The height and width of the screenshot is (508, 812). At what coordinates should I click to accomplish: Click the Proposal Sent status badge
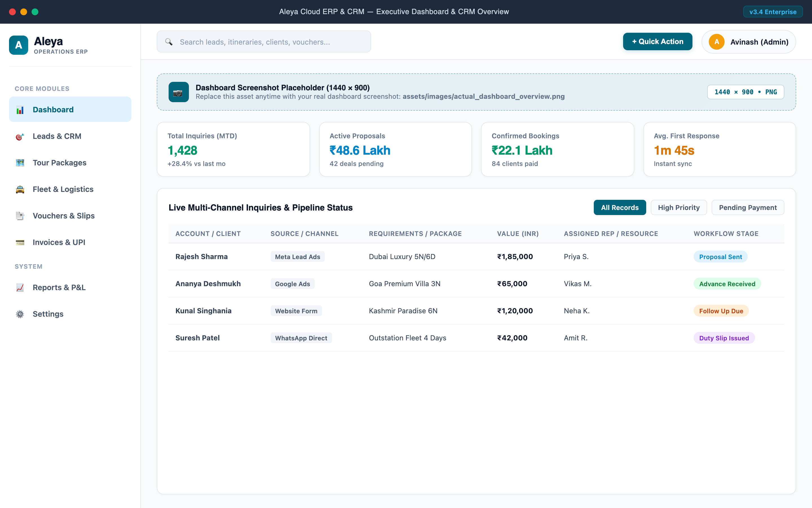(720, 257)
